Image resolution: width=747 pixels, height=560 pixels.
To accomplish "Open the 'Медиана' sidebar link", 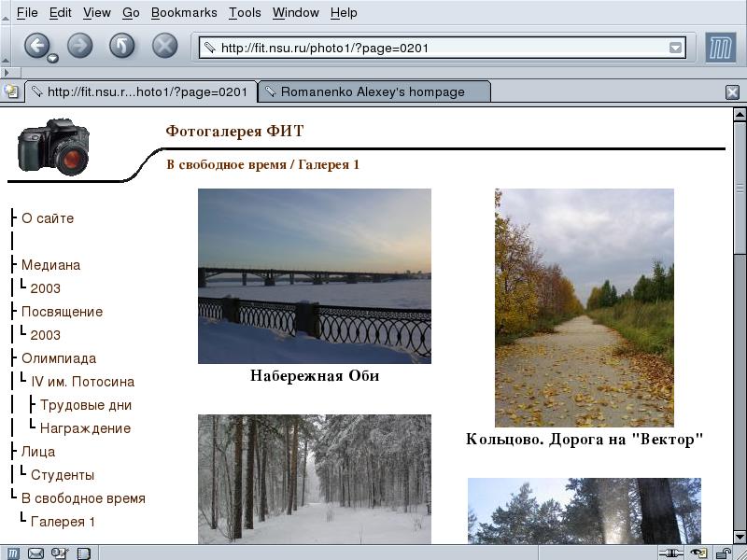I will tap(50, 265).
